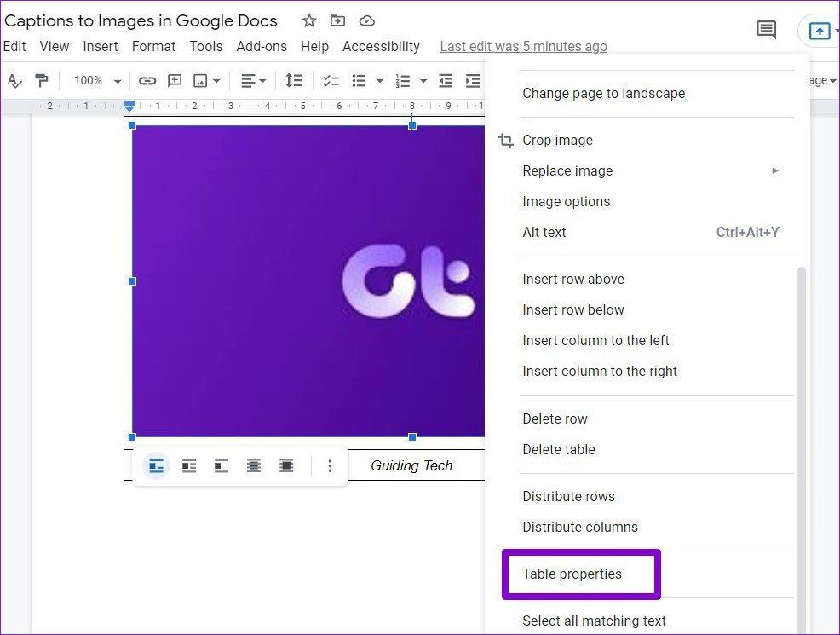
Task: Open the 100% zoom dropdown
Action: pos(97,81)
